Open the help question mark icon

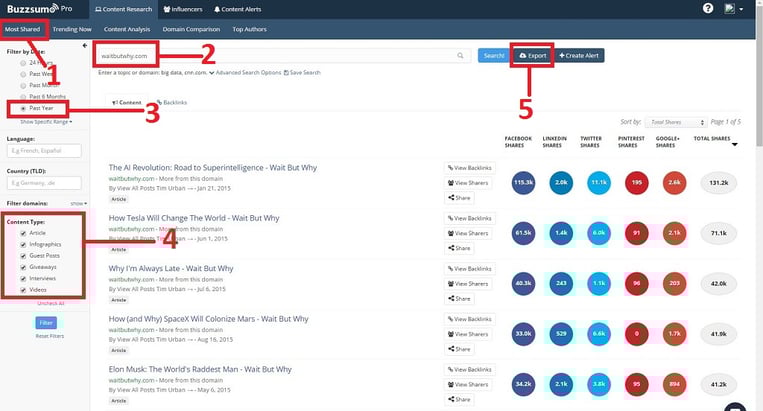[708, 8]
